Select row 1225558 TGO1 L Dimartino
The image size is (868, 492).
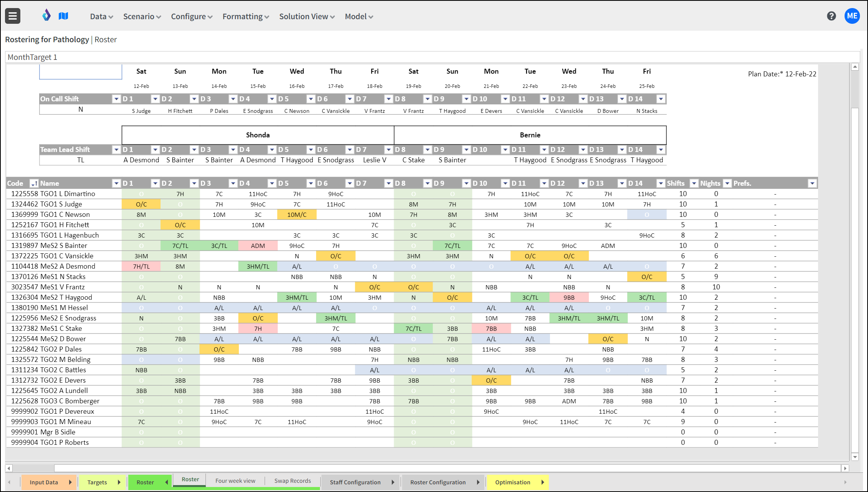click(412, 194)
